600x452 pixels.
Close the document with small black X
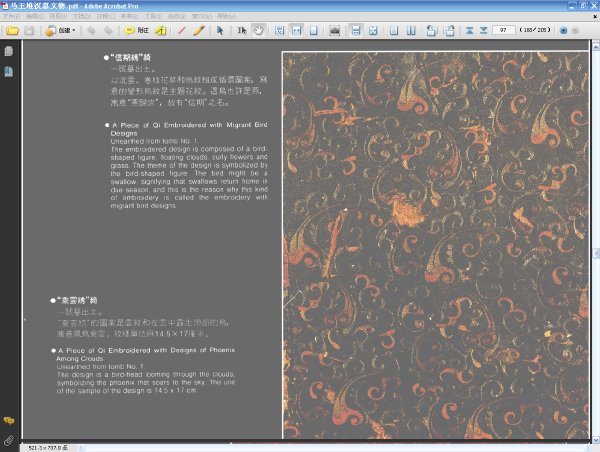pyautogui.click(x=595, y=16)
